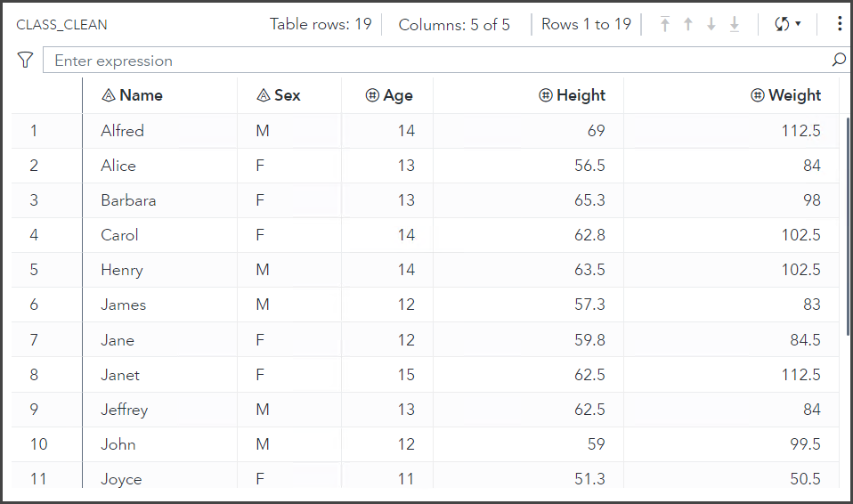Click the search magnifier icon
This screenshot has width=853, height=504.
click(838, 61)
